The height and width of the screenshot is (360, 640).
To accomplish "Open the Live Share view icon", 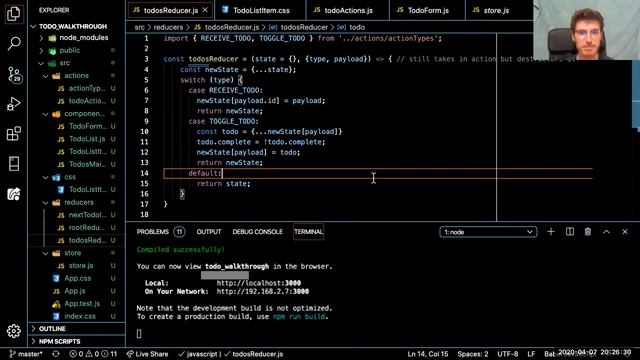I will (13, 193).
